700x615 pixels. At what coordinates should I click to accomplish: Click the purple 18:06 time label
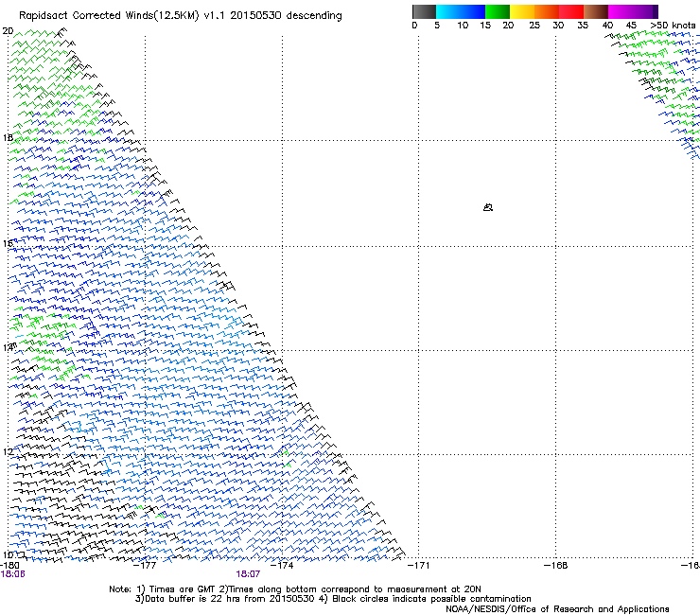[13, 574]
